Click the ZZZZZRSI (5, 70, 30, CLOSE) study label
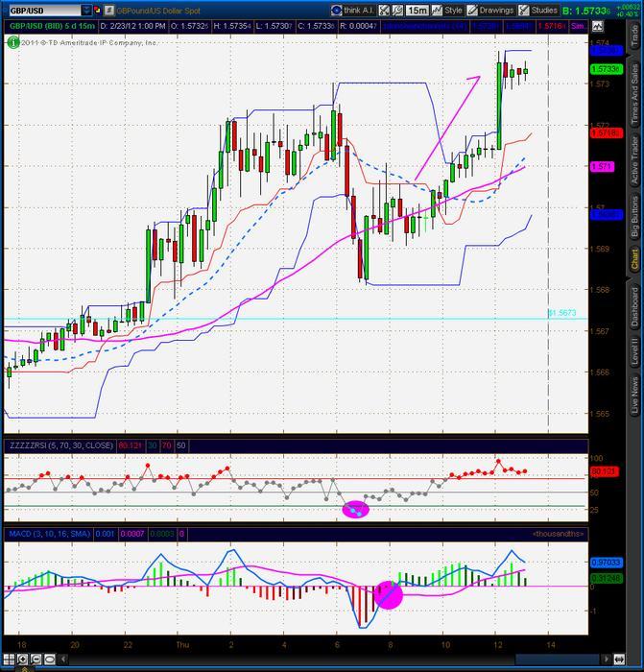Screen dimensions: 644x672 (61, 445)
